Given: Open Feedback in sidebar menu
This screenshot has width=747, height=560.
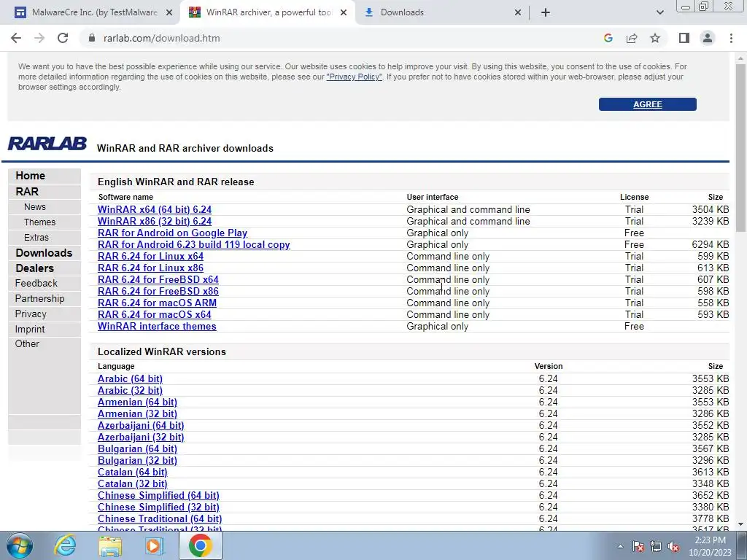Looking at the screenshot, I should pos(36,284).
